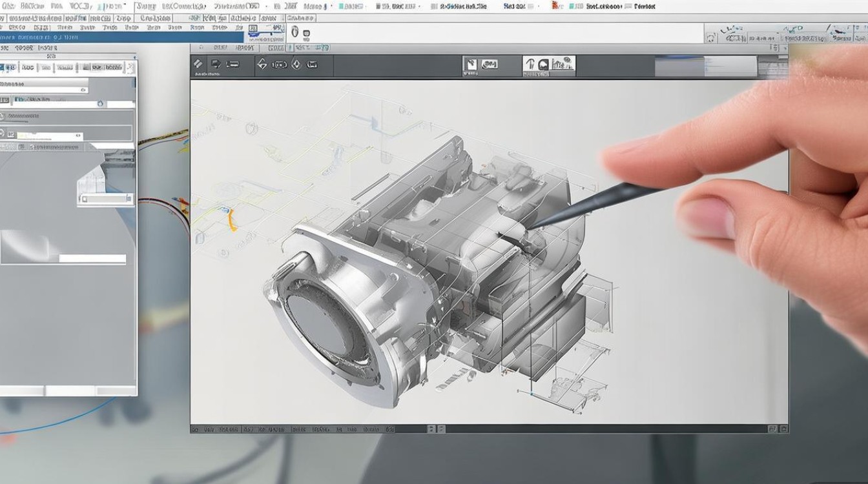Click the box-with-arrow icon in the dark toolbar
The height and width of the screenshot is (484, 868).
216,64
